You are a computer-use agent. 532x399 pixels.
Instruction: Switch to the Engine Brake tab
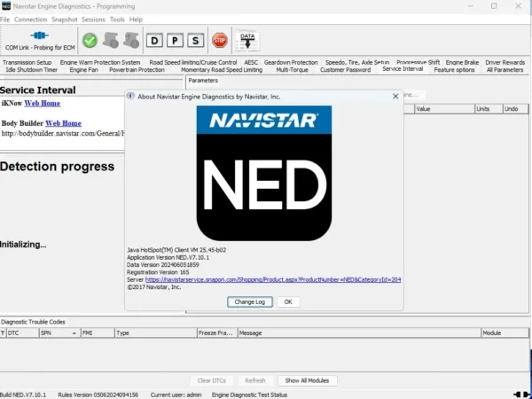point(462,62)
